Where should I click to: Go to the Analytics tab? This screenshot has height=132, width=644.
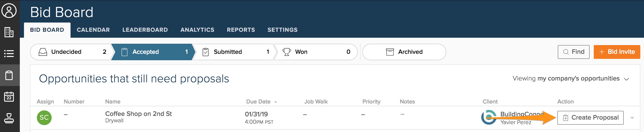pyautogui.click(x=197, y=30)
